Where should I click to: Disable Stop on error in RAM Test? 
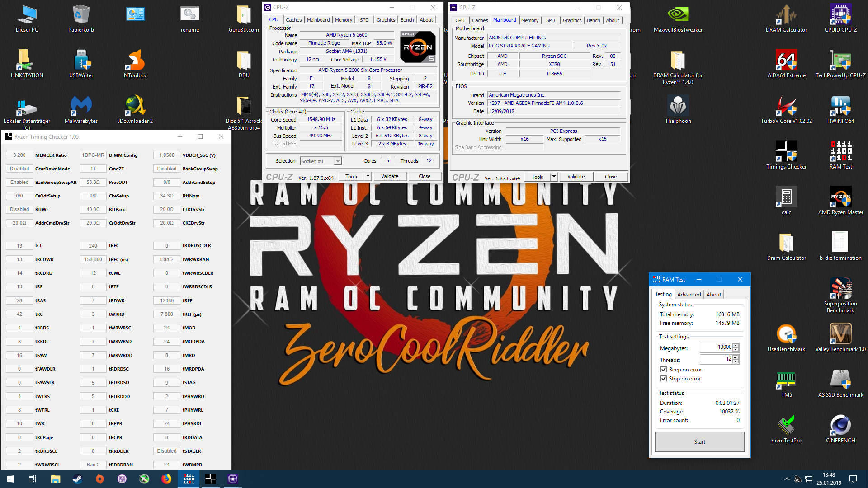tap(664, 379)
